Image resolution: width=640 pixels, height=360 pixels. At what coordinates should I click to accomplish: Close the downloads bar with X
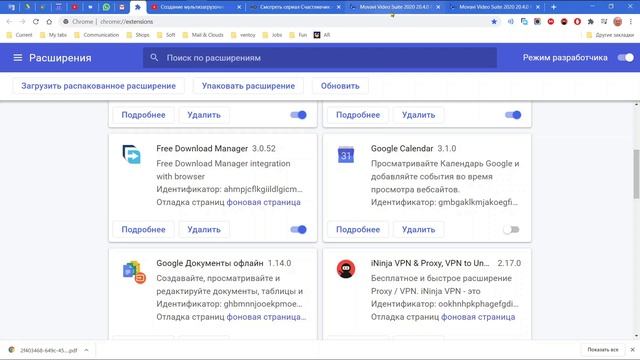632,350
